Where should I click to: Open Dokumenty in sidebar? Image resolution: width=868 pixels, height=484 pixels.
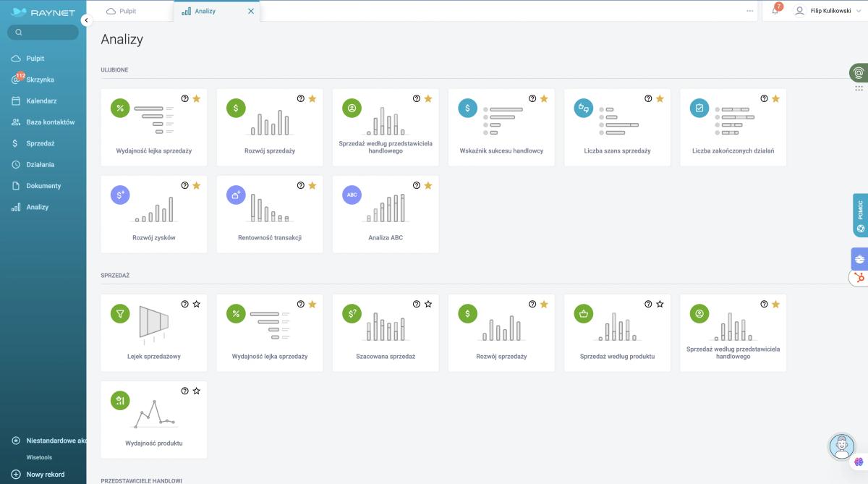coord(43,186)
